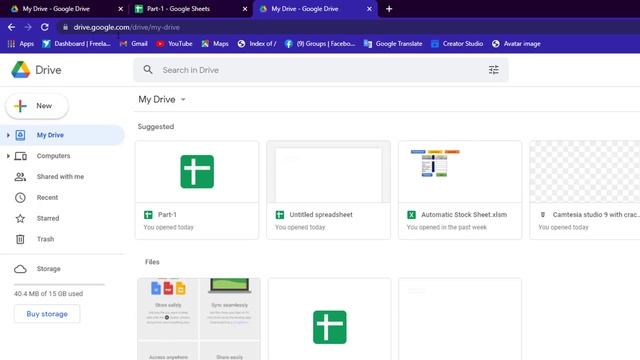Viewport: 640px width, 360px height.
Task: Select My Drive in sidebar
Action: (62, 135)
